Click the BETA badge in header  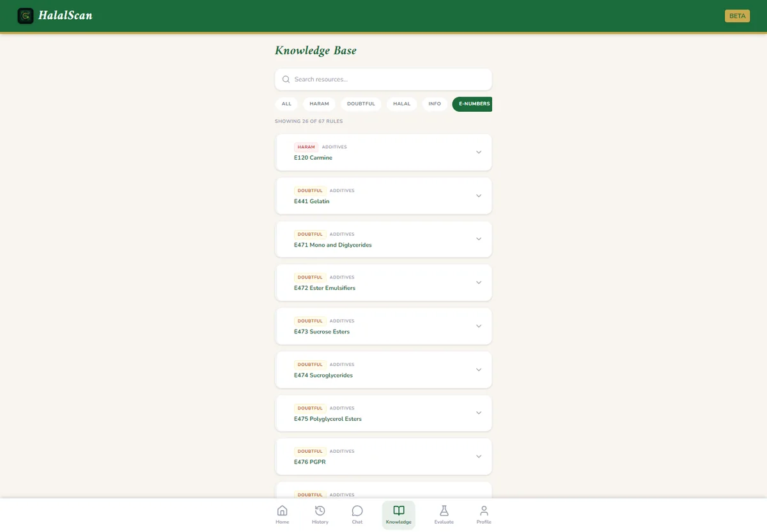pos(737,16)
